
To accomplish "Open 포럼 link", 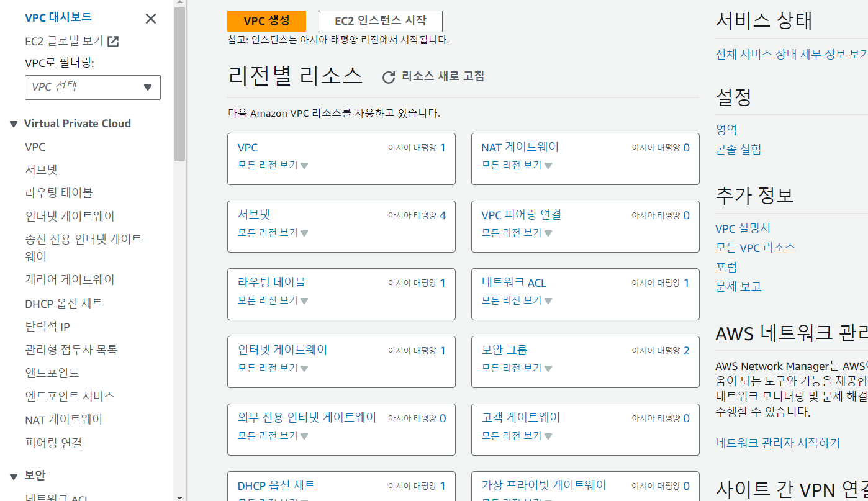I will tap(726, 268).
